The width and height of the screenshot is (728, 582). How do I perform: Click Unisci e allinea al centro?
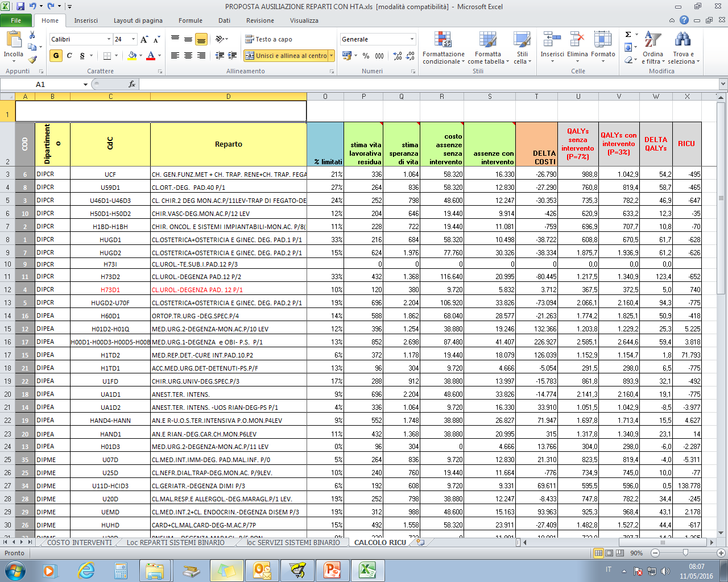286,55
